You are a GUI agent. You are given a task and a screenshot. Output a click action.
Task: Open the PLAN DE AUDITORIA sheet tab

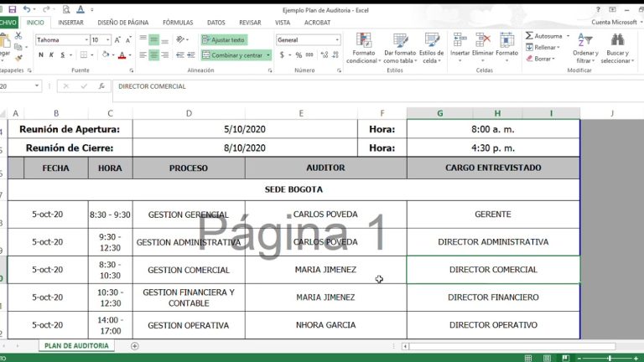[x=76, y=345]
